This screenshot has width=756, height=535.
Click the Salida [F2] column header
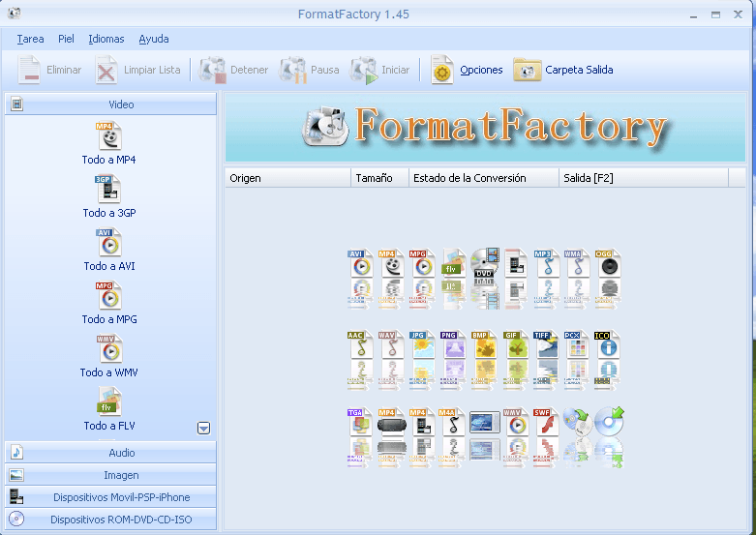(643, 178)
